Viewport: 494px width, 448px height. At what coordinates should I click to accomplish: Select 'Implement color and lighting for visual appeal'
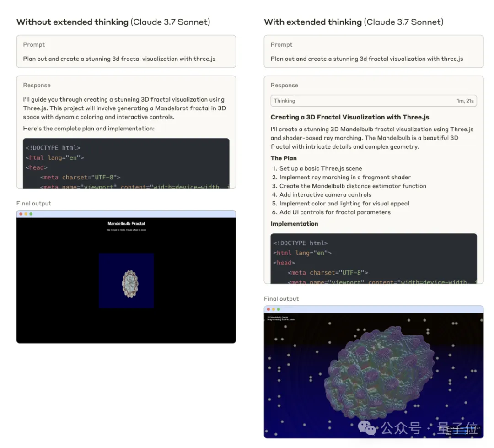(344, 204)
